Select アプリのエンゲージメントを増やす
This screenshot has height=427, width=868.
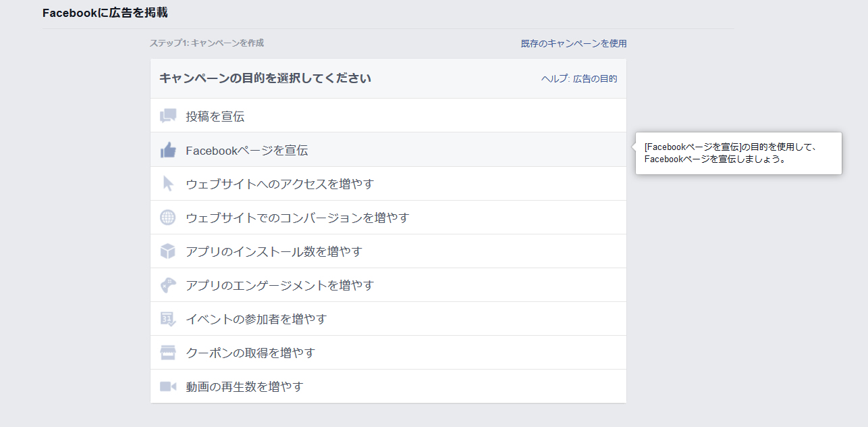(x=388, y=284)
